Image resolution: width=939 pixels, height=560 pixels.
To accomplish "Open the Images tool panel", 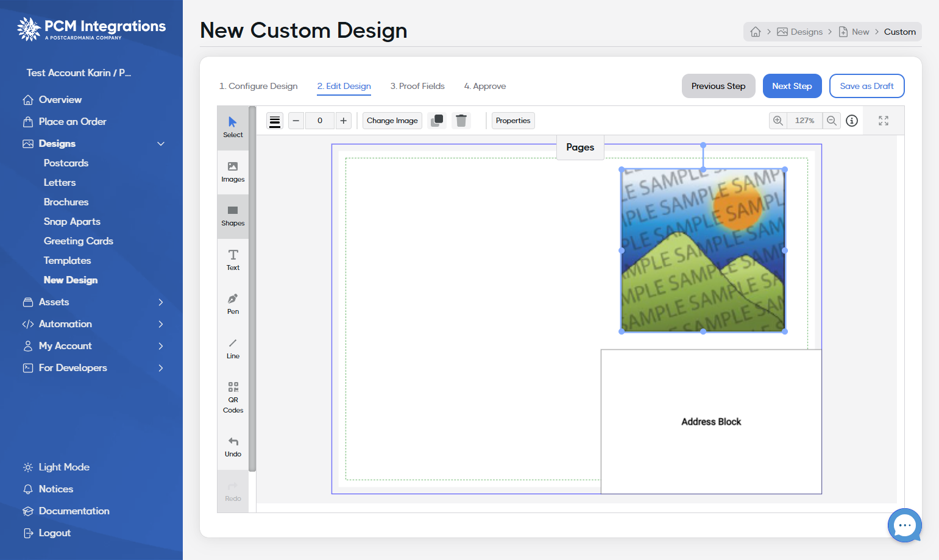I will (233, 172).
